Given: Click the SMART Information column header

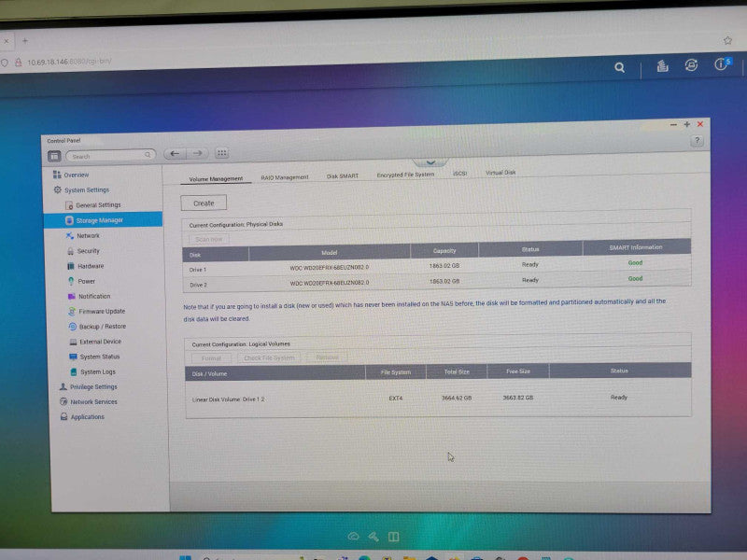Looking at the screenshot, I should [x=636, y=247].
